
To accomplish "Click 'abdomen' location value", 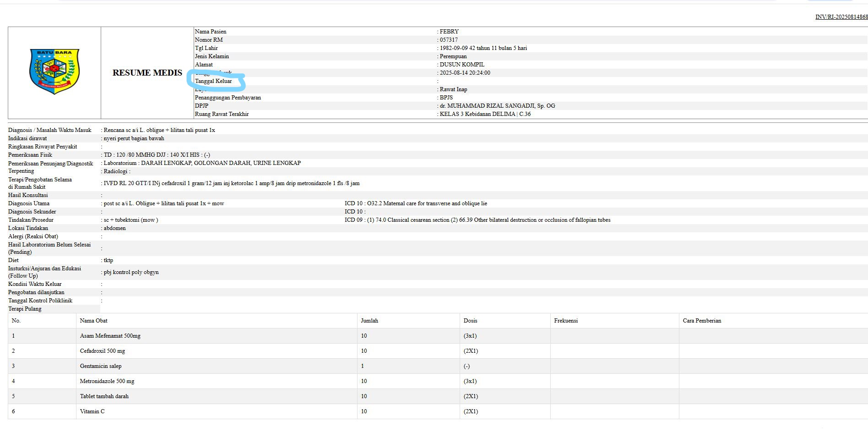I will [x=115, y=228].
